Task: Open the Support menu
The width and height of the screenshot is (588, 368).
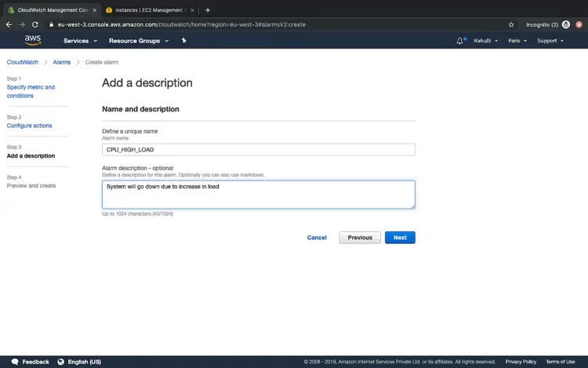Action: [550, 41]
